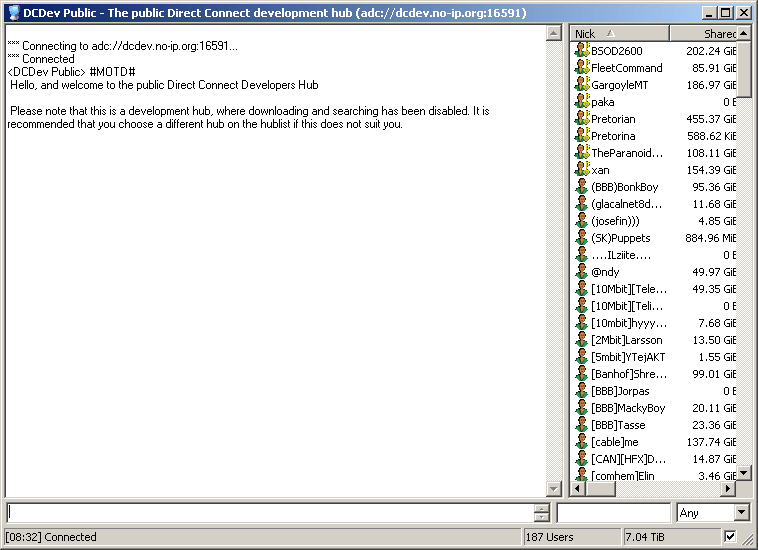Click the operator icon beside FleetCommand
This screenshot has width=758, height=550.
click(582, 67)
